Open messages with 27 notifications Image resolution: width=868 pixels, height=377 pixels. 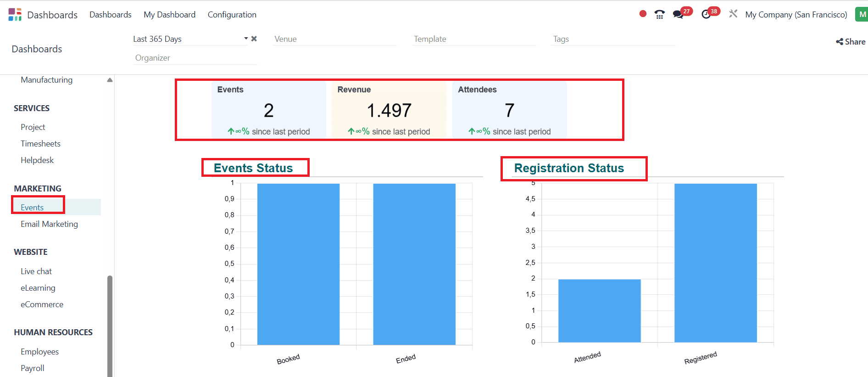point(682,13)
